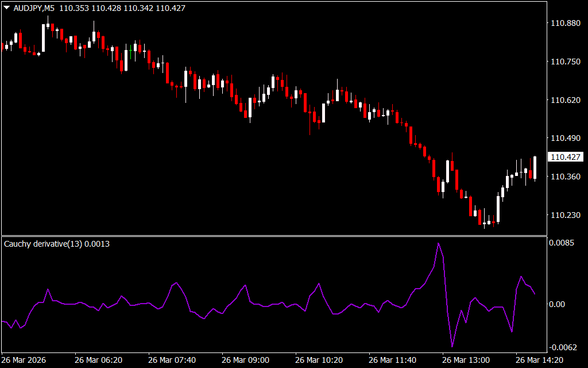
Task: Click the 26 Mar 2026 date label
Action: 25,360
